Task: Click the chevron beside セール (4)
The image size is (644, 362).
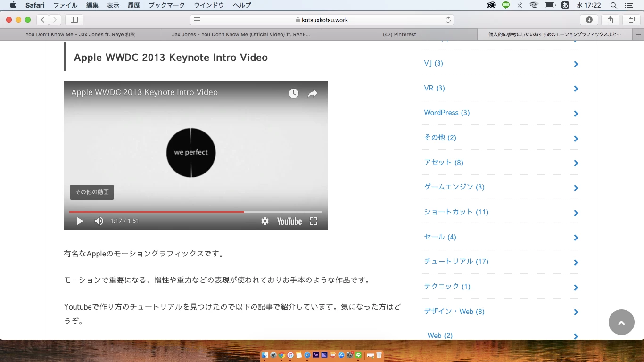Action: 576,238
